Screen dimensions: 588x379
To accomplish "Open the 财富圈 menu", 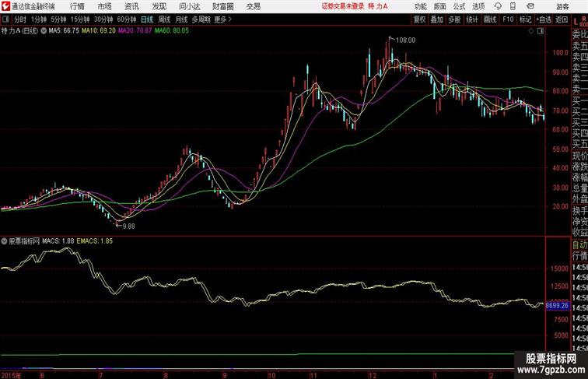I will (222, 6).
